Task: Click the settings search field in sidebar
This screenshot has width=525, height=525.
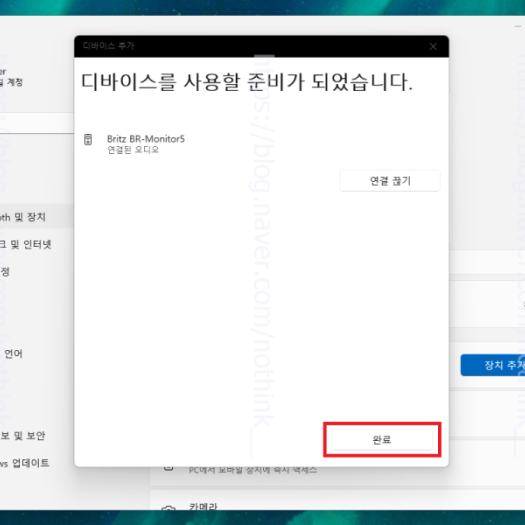Action: (x=37, y=123)
